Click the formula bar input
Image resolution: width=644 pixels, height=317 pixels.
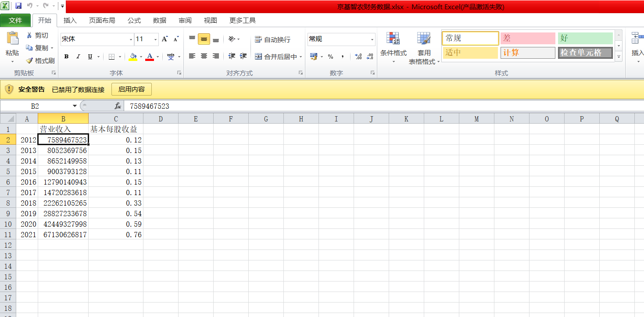(x=384, y=106)
